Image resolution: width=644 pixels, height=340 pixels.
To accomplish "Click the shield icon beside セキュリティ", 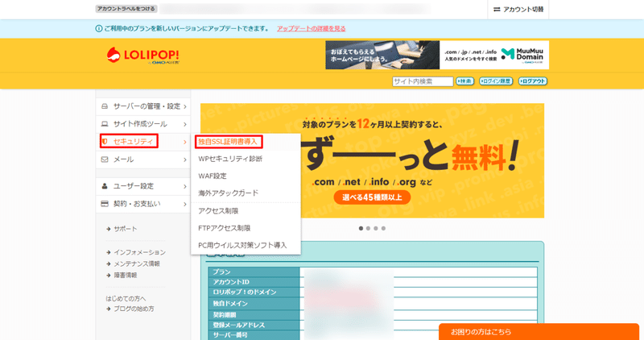I will [105, 142].
